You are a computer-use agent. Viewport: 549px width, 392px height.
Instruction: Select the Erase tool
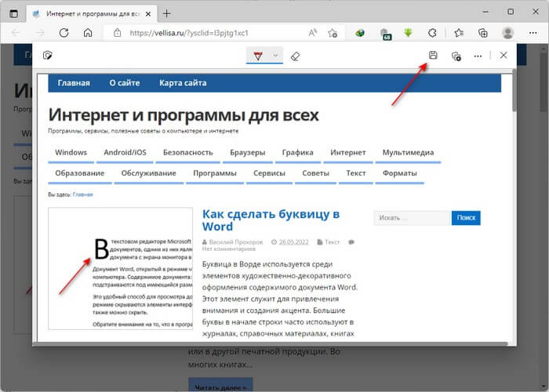[x=295, y=56]
